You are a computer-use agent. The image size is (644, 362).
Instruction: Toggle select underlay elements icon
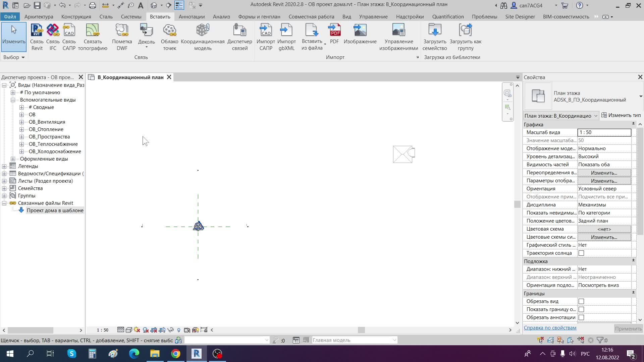(550, 340)
